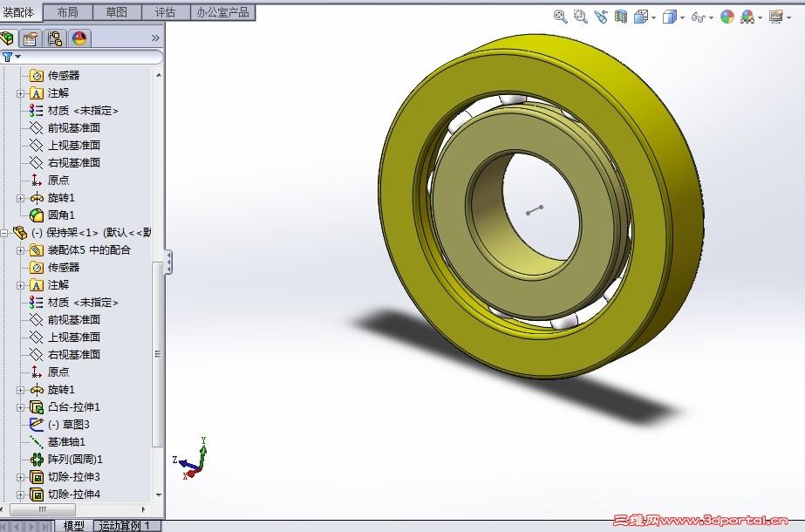This screenshot has height=532, width=805.
Task: Expand 旋转1 just above 凸台-拉伸1
Action: [x=21, y=390]
